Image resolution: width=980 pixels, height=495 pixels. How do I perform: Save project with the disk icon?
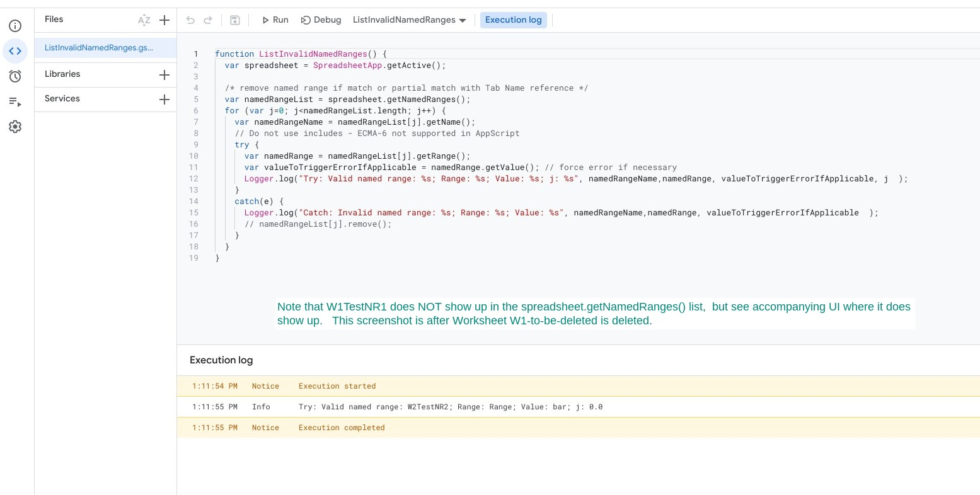235,20
